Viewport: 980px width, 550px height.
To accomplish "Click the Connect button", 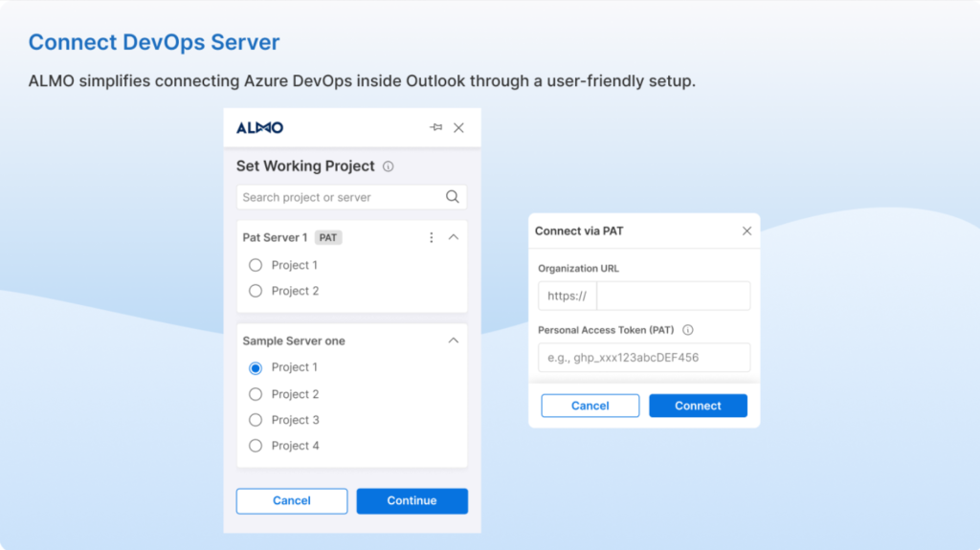I will [698, 406].
